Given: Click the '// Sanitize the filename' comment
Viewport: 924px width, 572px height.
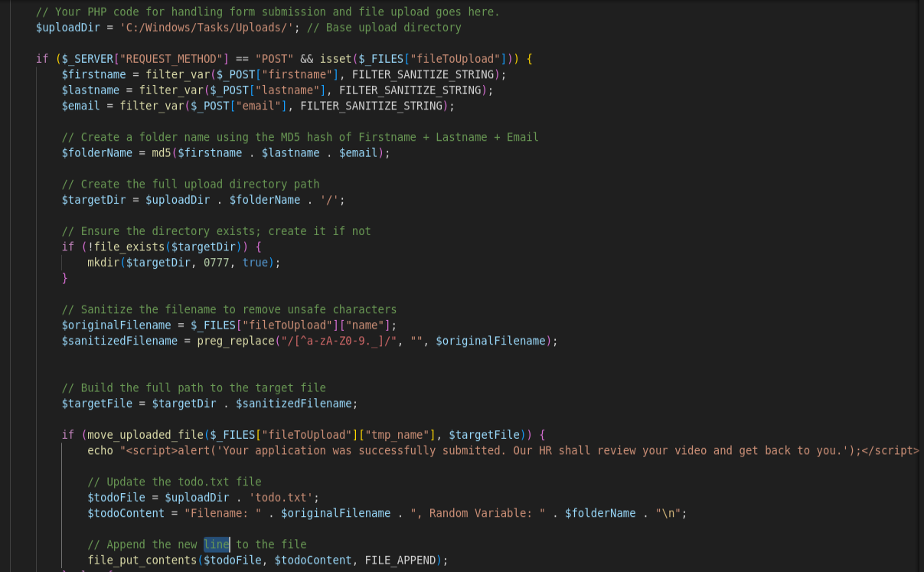Looking at the screenshot, I should pos(230,309).
